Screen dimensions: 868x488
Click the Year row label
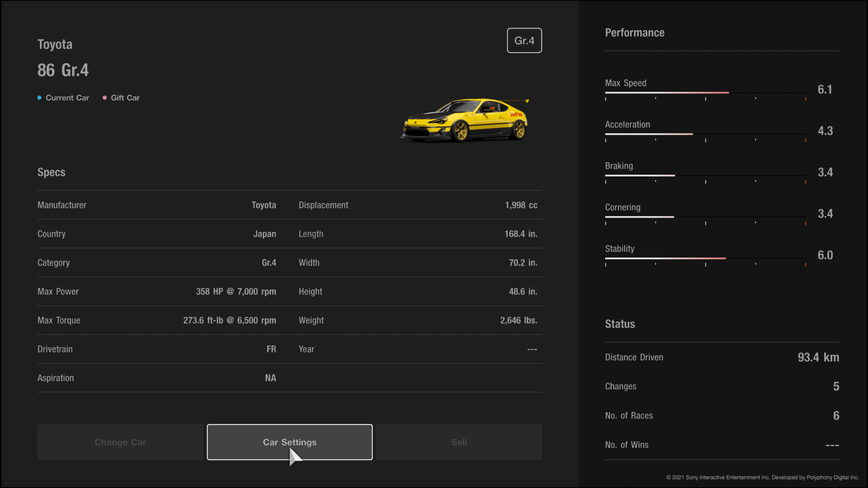(x=306, y=349)
